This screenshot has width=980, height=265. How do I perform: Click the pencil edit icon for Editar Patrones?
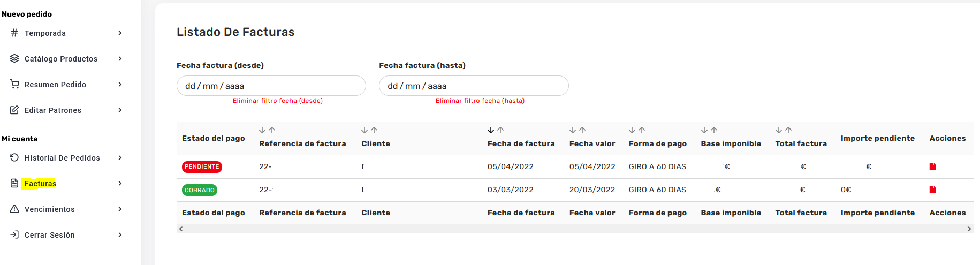point(14,110)
